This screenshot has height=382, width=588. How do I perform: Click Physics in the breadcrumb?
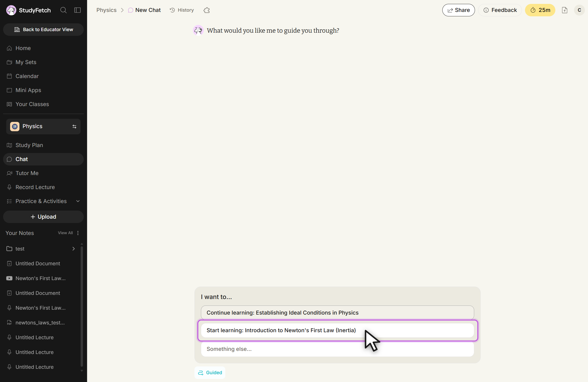[107, 10]
